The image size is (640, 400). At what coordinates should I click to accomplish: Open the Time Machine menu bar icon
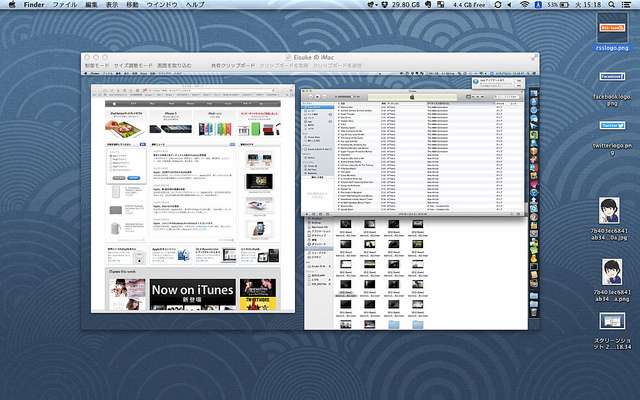pyautogui.click(x=498, y=4)
